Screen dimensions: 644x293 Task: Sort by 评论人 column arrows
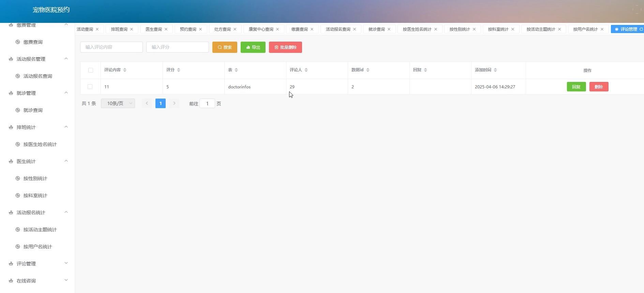click(306, 70)
